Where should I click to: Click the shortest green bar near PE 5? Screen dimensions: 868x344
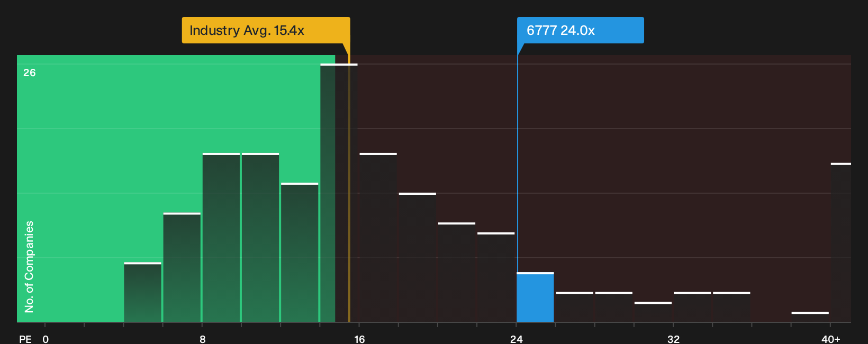tap(142, 293)
